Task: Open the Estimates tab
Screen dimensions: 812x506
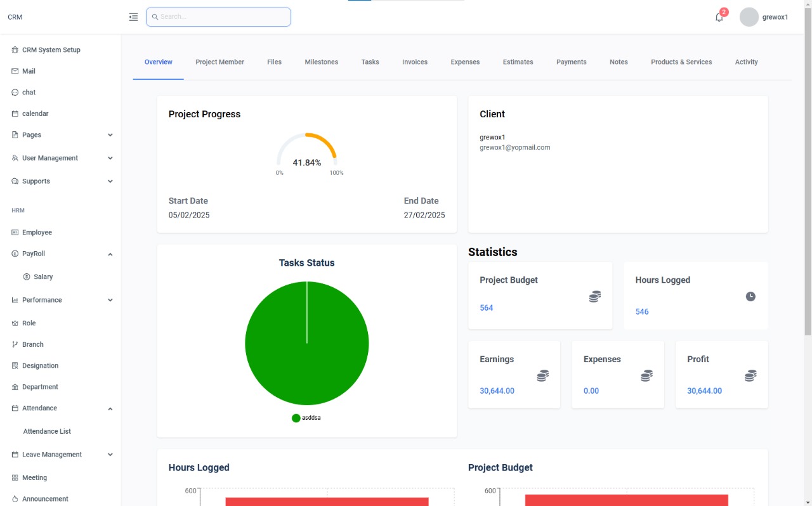Action: click(518, 62)
